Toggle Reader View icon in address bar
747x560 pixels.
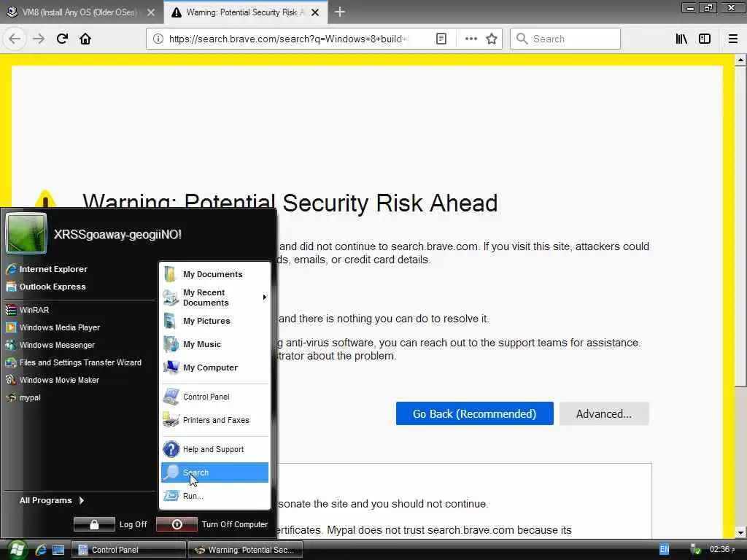[441, 39]
